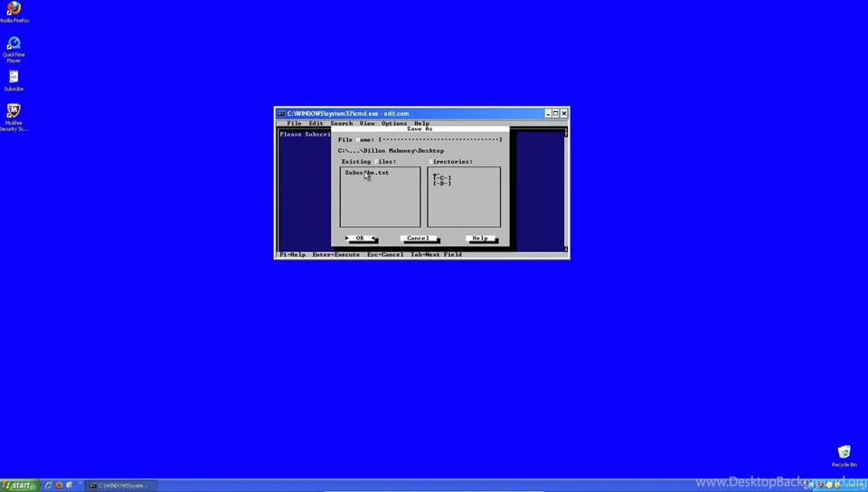Select the QuickTime Player desktop shortcut
868x492 pixels.
(14, 44)
